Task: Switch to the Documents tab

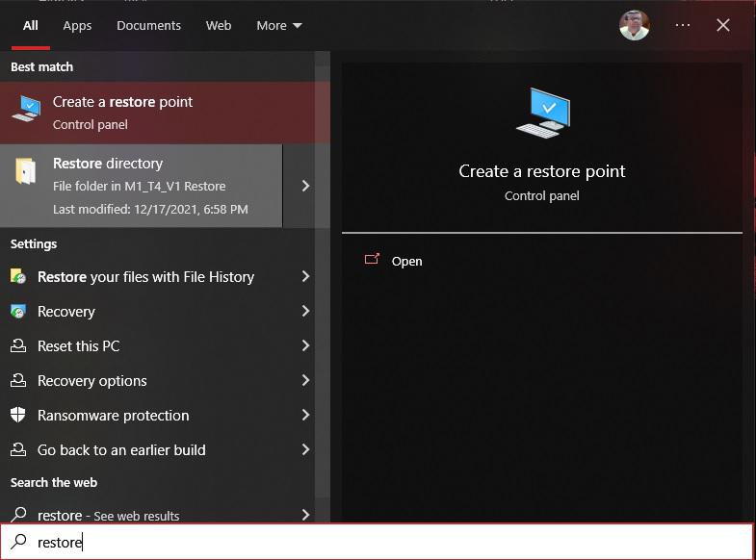Action: click(148, 26)
